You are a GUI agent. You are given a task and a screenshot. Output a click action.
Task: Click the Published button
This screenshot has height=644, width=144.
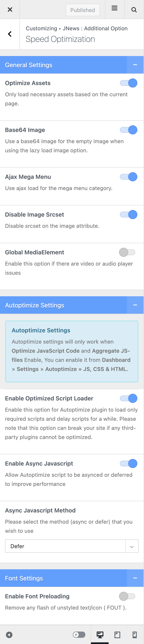pos(83,10)
